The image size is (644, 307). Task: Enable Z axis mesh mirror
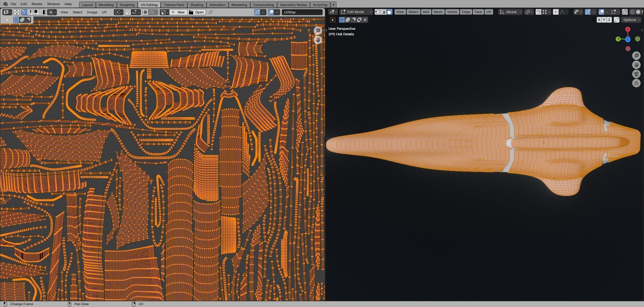click(x=609, y=20)
